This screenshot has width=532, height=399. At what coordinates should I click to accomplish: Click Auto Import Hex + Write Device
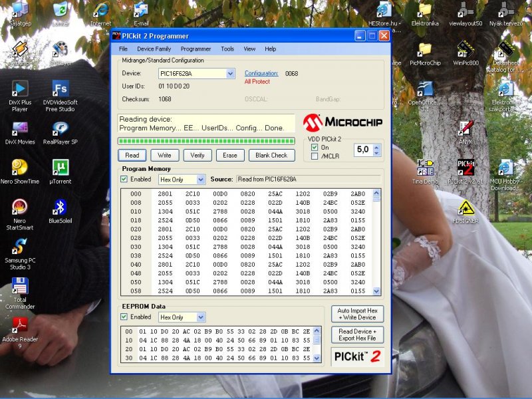pos(357,314)
